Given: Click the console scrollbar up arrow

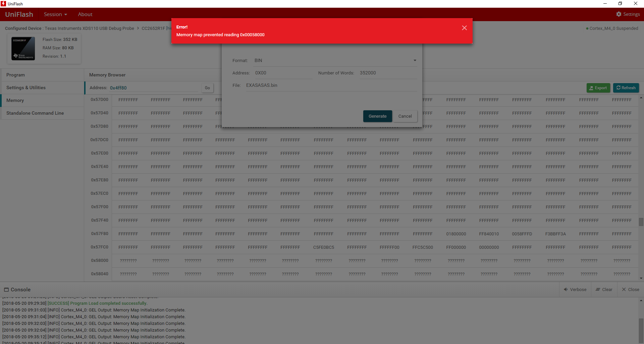Looking at the screenshot, I should coord(641,301).
